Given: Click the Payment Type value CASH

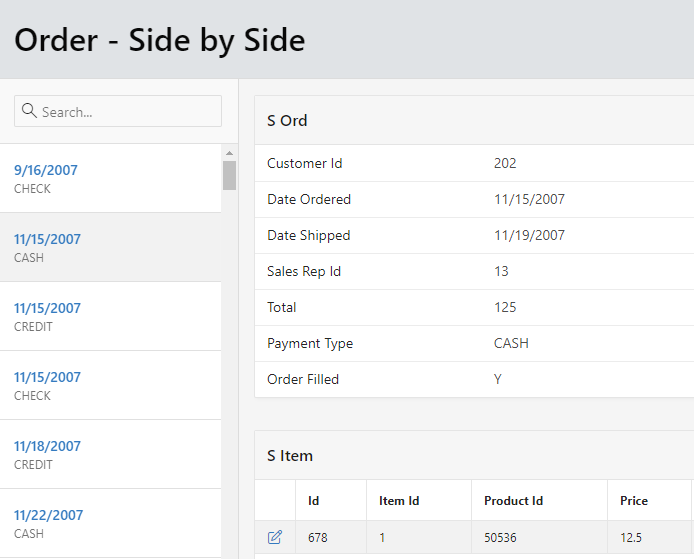Looking at the screenshot, I should coord(511,344).
